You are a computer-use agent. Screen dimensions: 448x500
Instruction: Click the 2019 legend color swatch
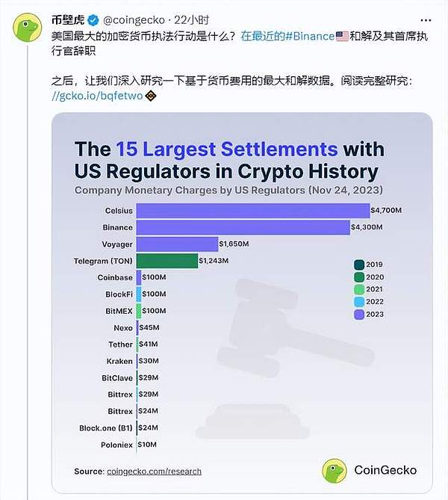[x=358, y=264]
